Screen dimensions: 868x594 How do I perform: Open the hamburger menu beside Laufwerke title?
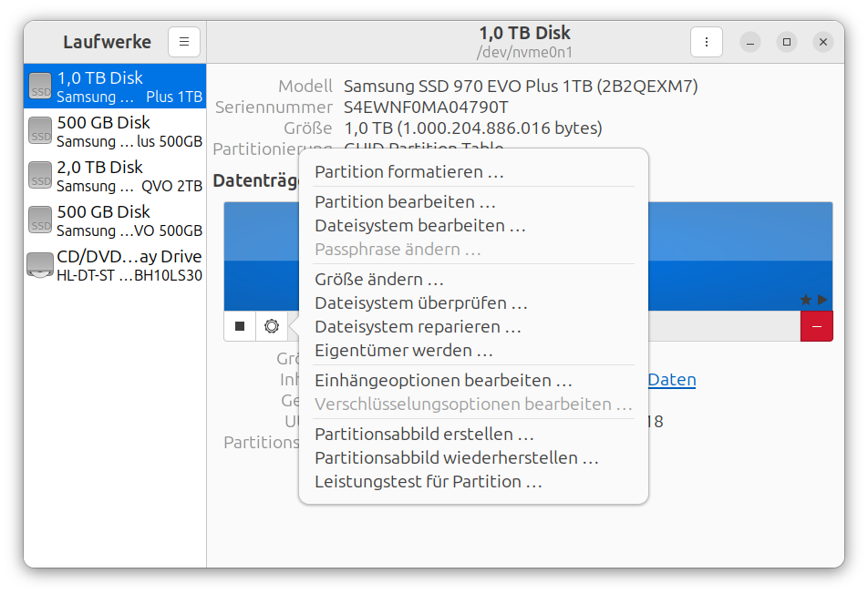(183, 41)
